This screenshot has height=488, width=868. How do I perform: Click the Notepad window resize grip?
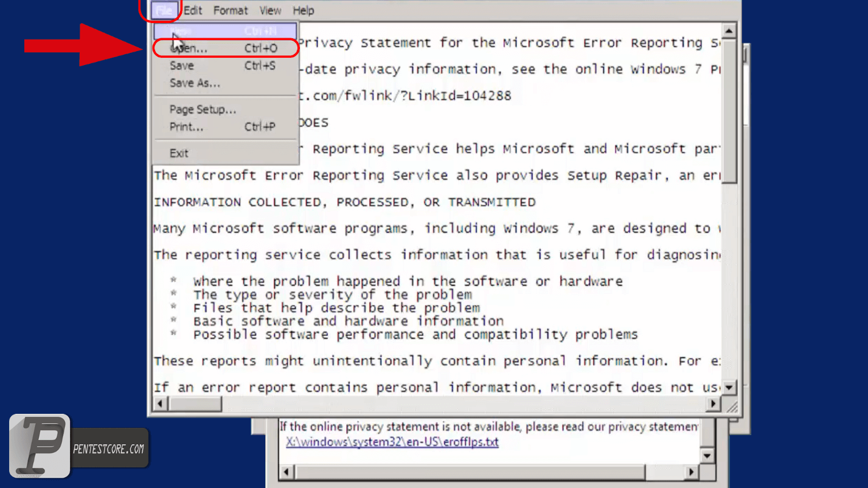coord(732,407)
